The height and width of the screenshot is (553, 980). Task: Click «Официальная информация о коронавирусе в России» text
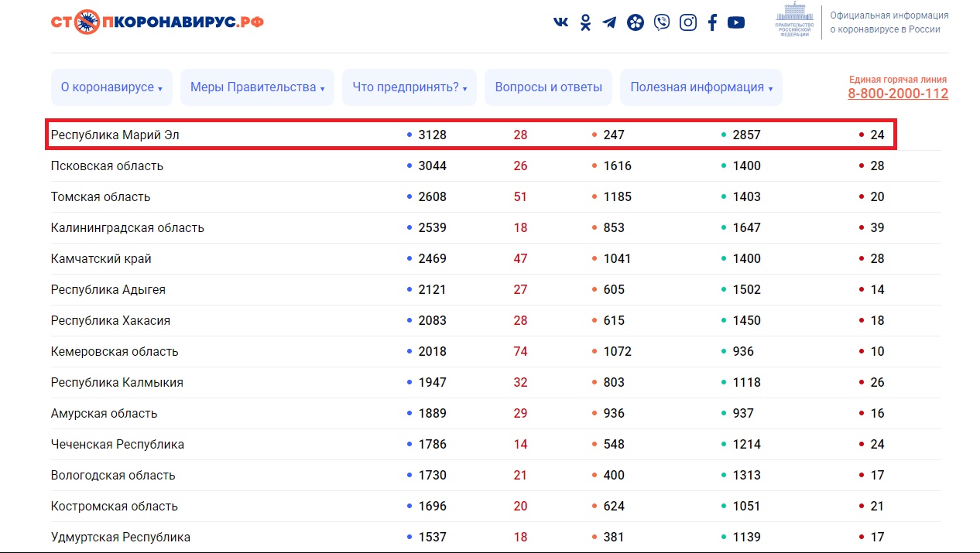(889, 22)
